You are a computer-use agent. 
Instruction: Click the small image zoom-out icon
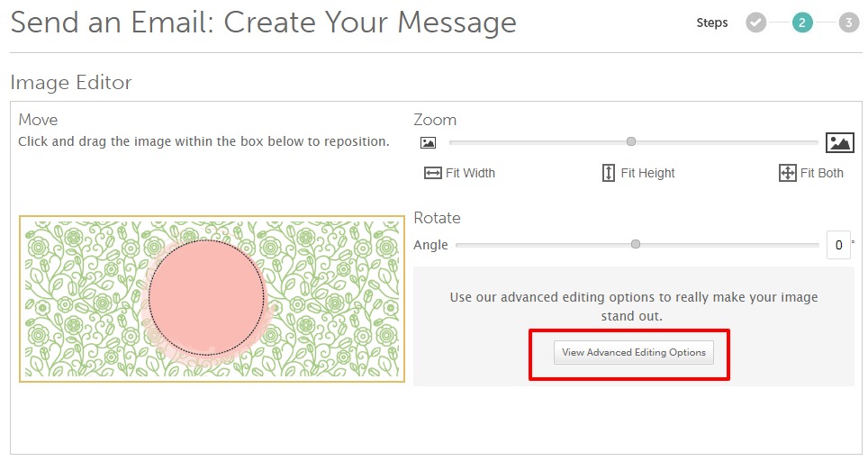click(x=428, y=143)
